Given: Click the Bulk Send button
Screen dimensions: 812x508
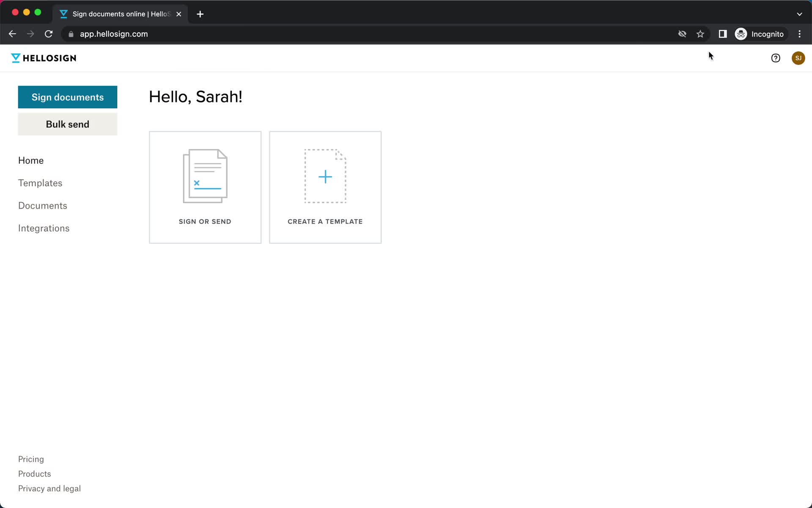Looking at the screenshot, I should tap(67, 124).
